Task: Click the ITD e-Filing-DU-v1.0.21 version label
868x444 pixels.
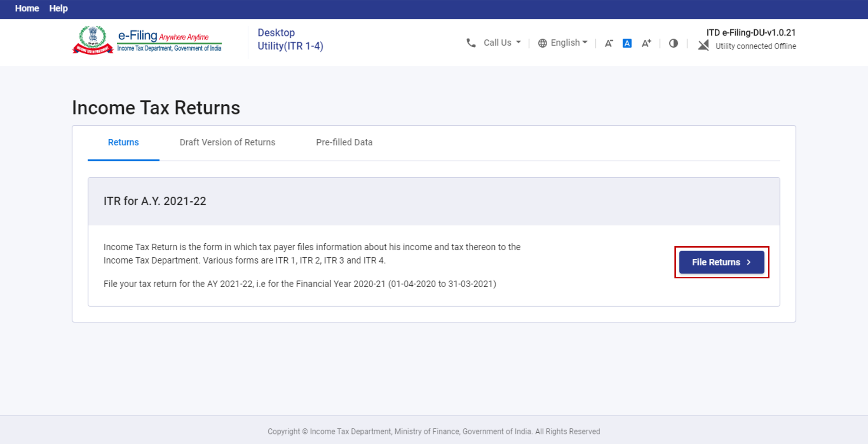Action: tap(751, 32)
